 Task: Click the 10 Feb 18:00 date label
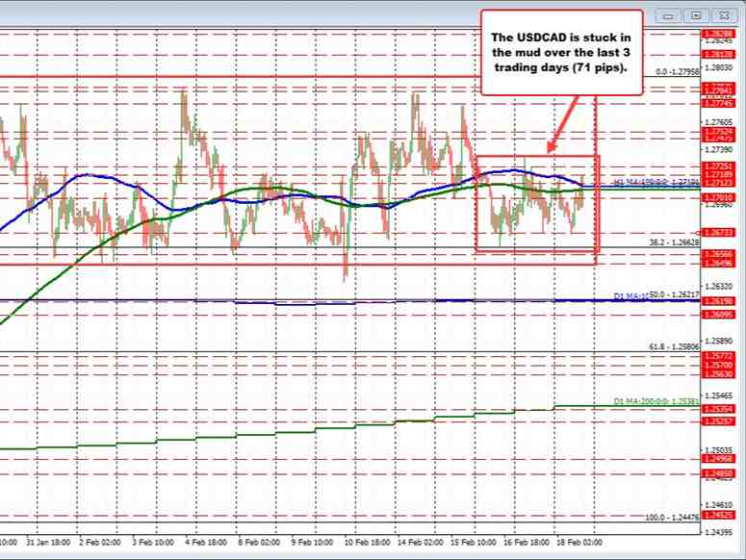click(367, 543)
